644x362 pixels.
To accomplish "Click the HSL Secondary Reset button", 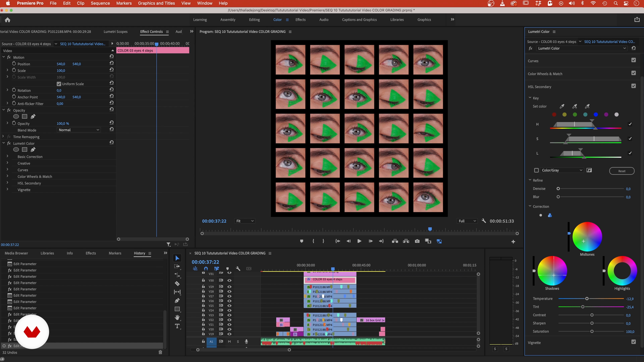I will point(622,171).
